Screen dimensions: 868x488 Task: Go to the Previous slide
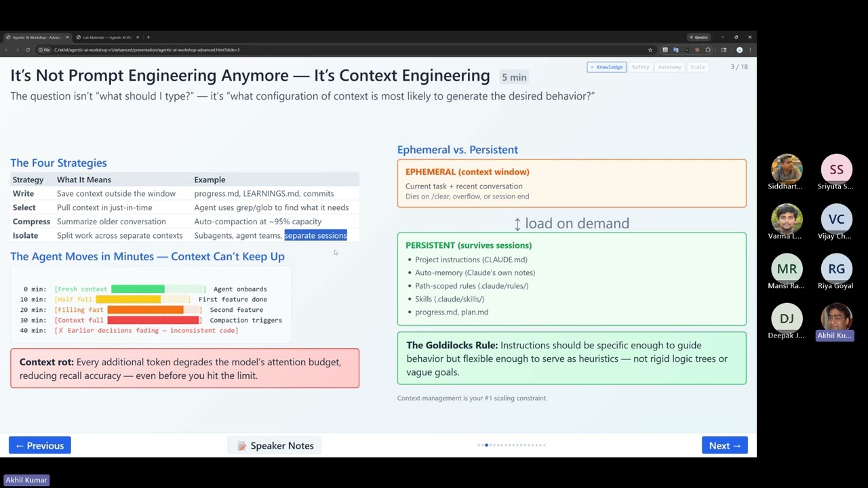click(40, 445)
